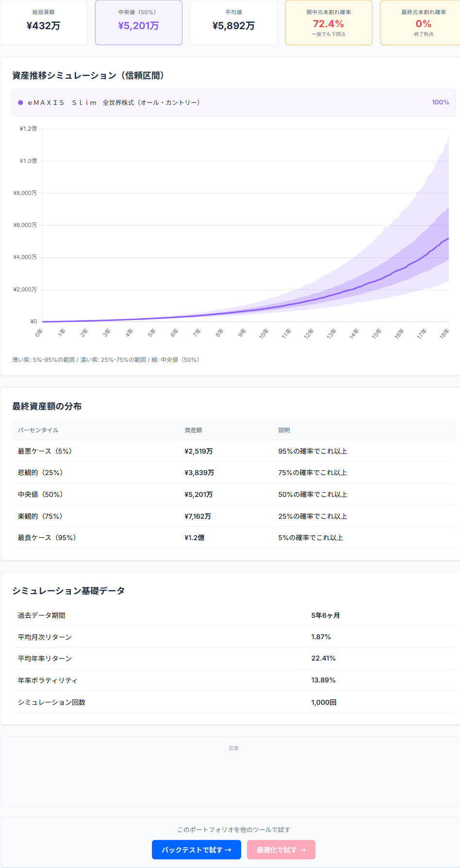Click the 資産額 column header
The height and width of the screenshot is (868, 460).
click(193, 430)
